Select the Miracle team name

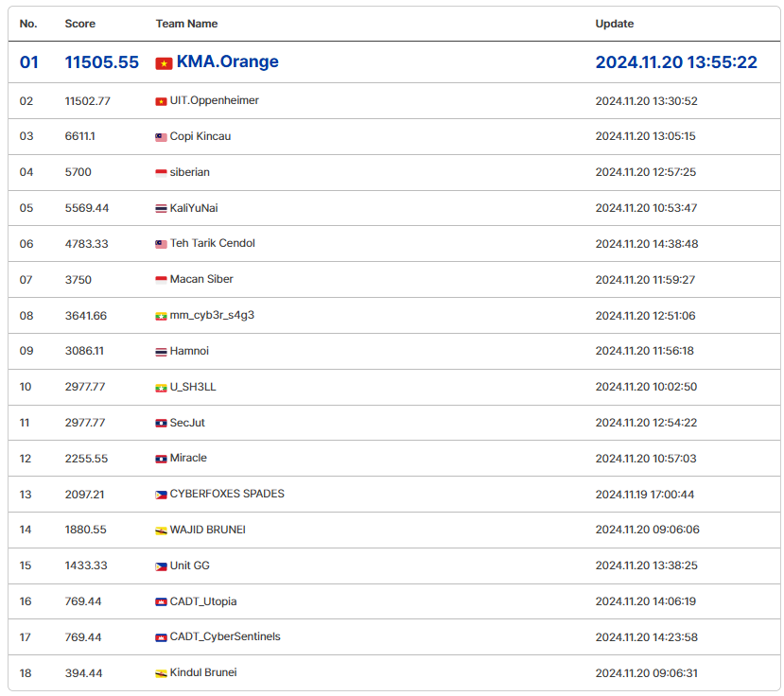pos(188,458)
